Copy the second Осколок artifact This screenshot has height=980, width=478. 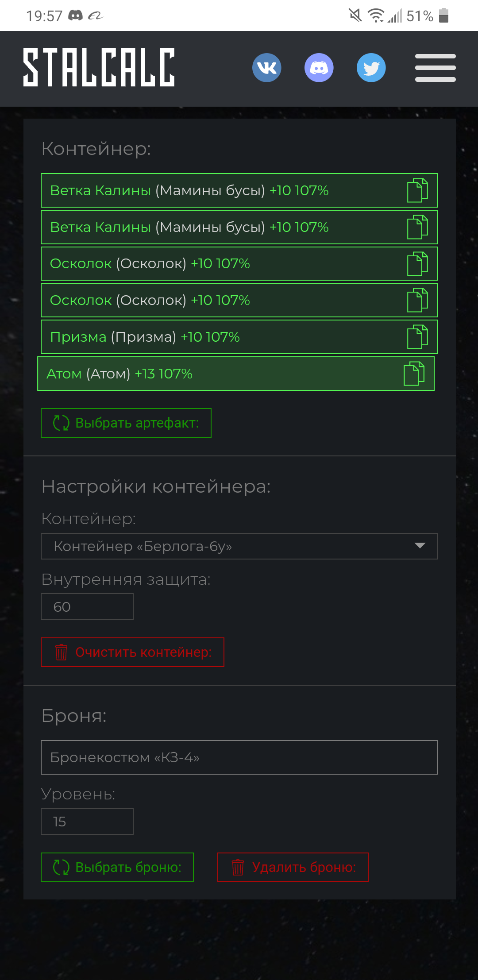tap(417, 300)
